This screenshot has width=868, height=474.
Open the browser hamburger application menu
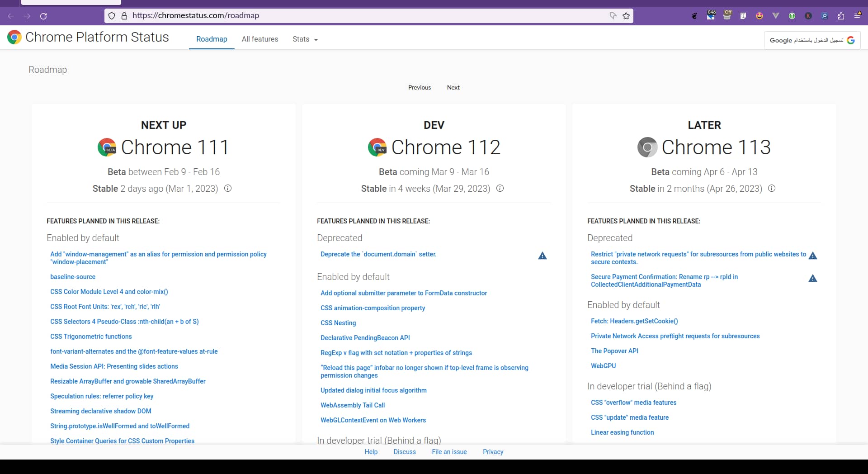point(857,16)
